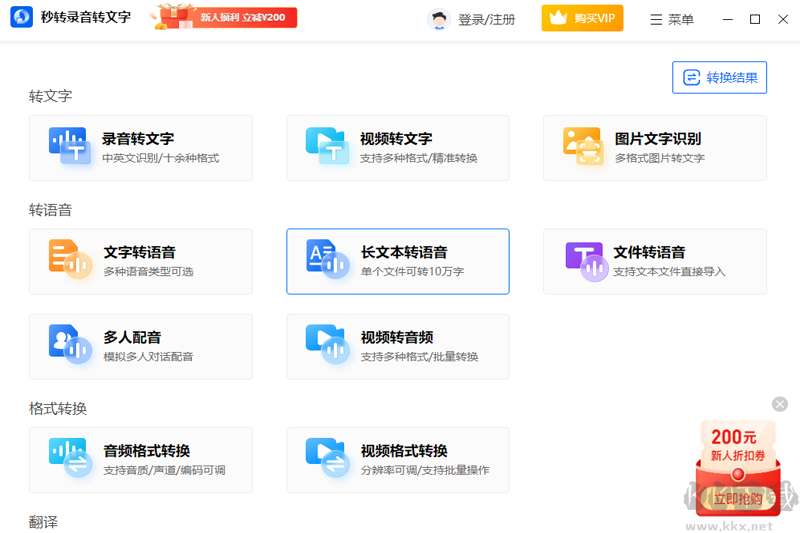The height and width of the screenshot is (533, 800).
Task: Click 登录/注册 to sign in
Action: point(486,19)
